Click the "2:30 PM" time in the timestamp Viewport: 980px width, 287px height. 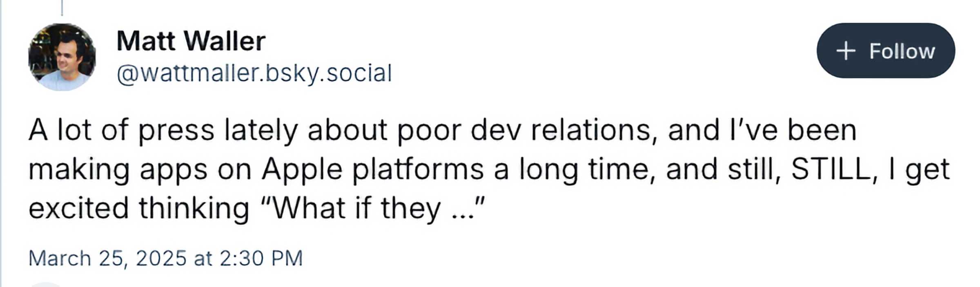[261, 258]
